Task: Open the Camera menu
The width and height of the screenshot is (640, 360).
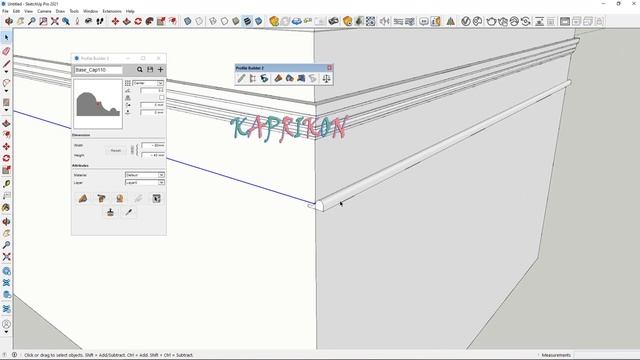Action: click(44, 11)
